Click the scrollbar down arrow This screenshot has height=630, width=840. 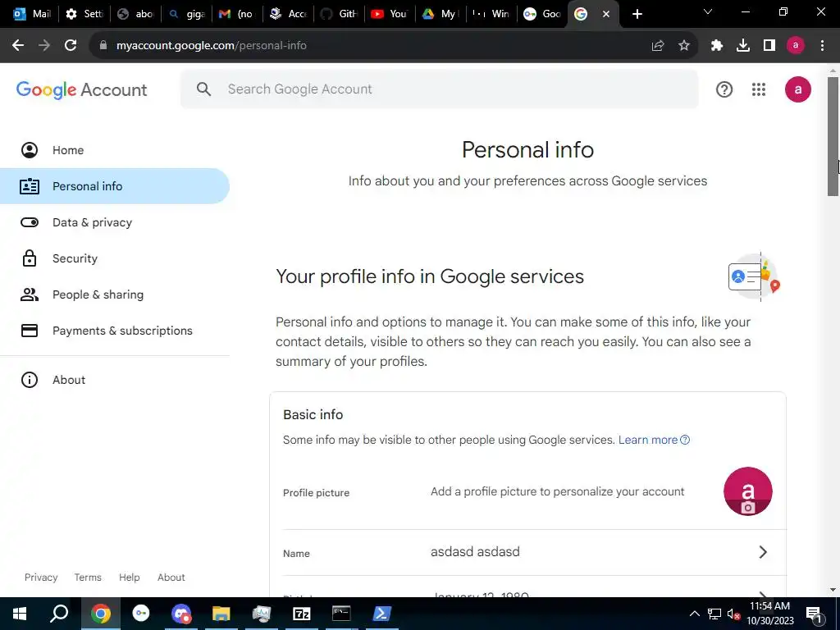(x=833, y=590)
